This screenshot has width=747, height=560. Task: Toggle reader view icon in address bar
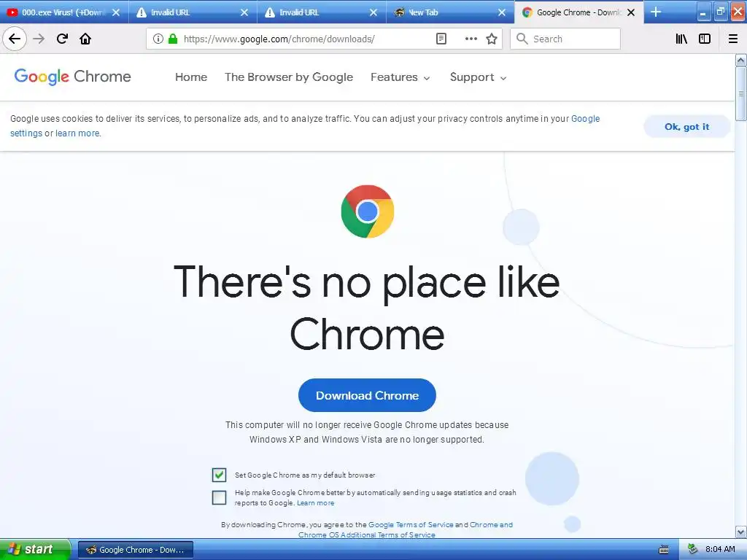coord(441,39)
